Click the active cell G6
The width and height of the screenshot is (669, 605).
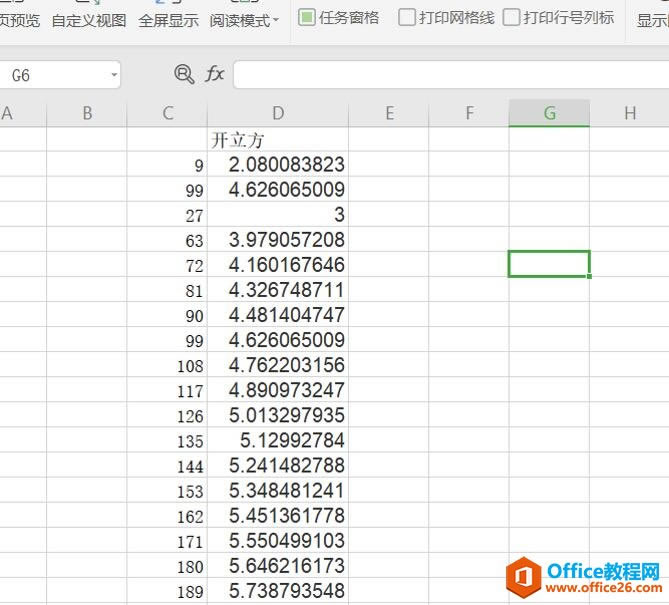[x=549, y=264]
